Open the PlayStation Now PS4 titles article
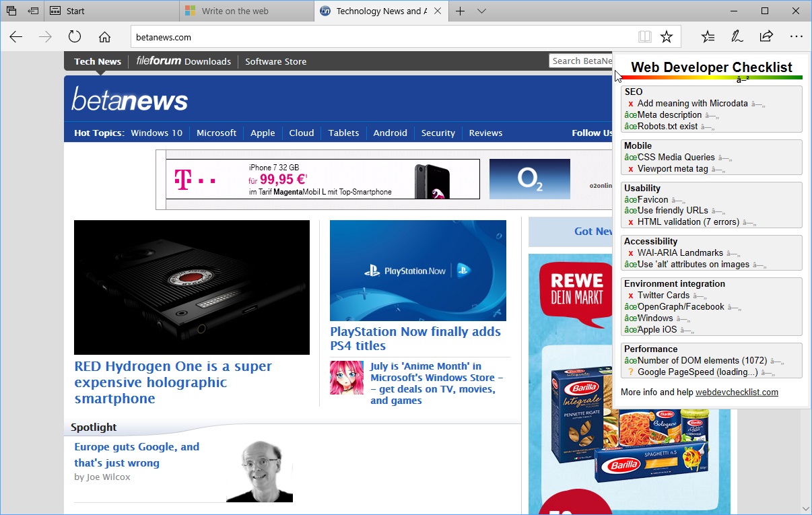Image resolution: width=812 pixels, height=515 pixels. [415, 338]
